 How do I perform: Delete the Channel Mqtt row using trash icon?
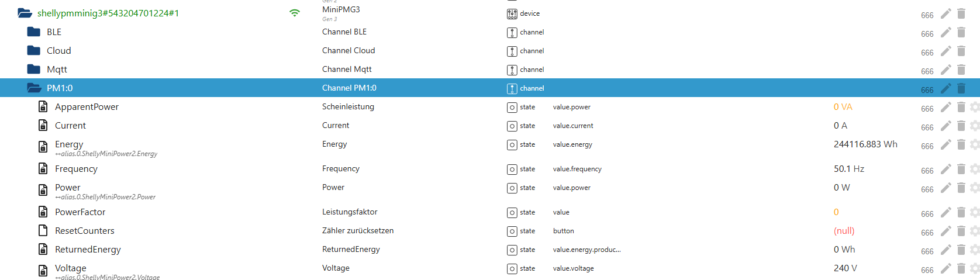tap(961, 70)
